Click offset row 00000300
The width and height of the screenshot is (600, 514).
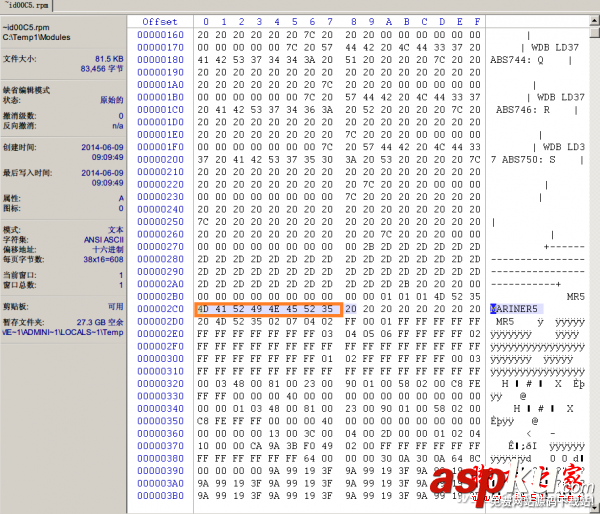[160, 359]
